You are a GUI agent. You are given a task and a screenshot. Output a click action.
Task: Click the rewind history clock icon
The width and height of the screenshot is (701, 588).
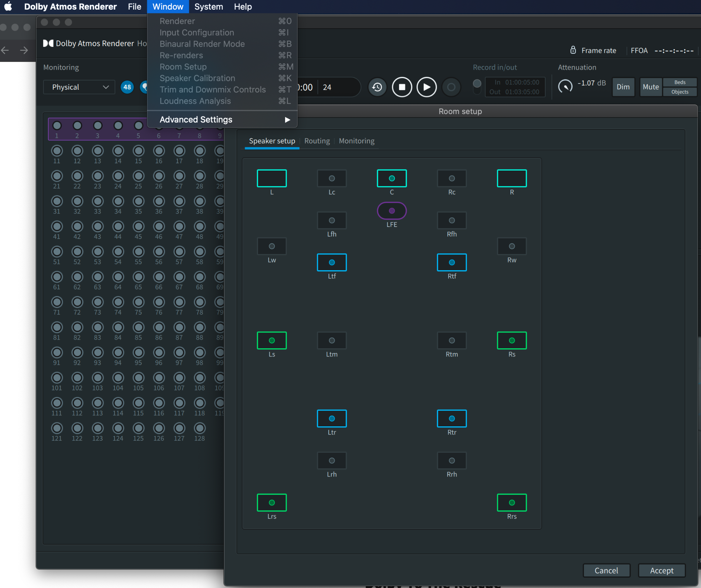pyautogui.click(x=377, y=87)
